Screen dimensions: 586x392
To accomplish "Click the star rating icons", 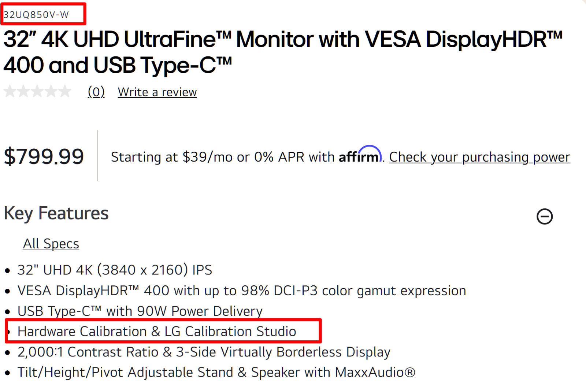I will (38, 91).
